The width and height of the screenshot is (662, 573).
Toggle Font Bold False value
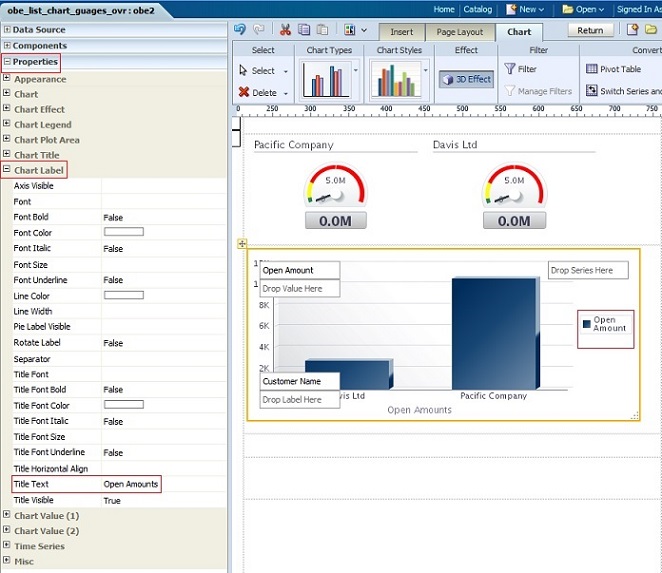(113, 217)
